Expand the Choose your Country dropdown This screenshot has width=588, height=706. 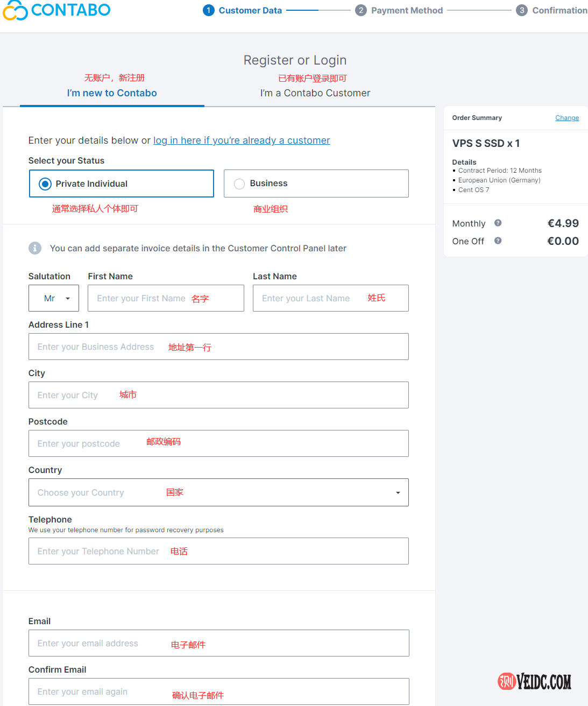coord(218,492)
